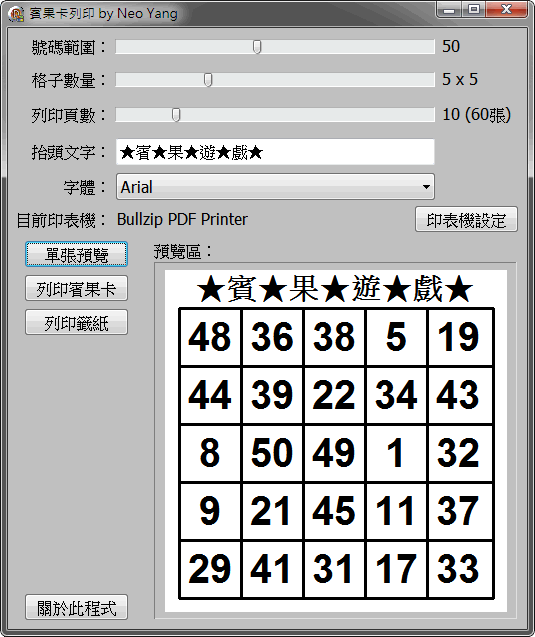
Task: Click preview cell 36
Action: pos(272,337)
